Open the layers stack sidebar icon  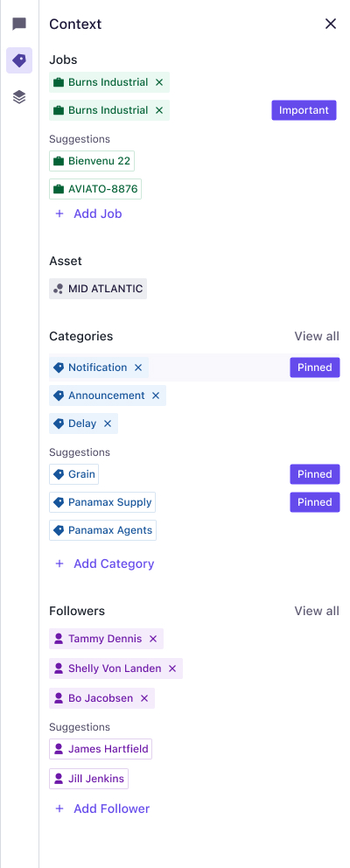(19, 97)
